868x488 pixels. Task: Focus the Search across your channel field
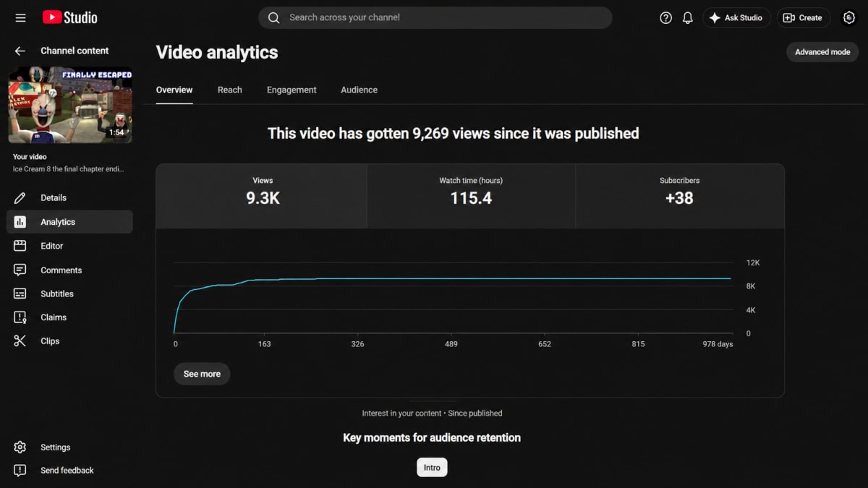(435, 17)
